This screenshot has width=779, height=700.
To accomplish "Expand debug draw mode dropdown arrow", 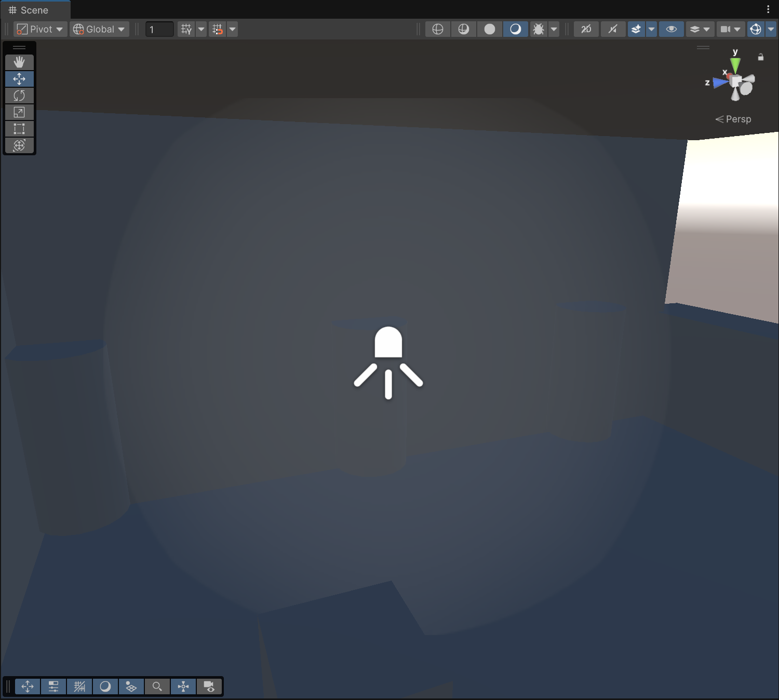I will click(x=554, y=29).
